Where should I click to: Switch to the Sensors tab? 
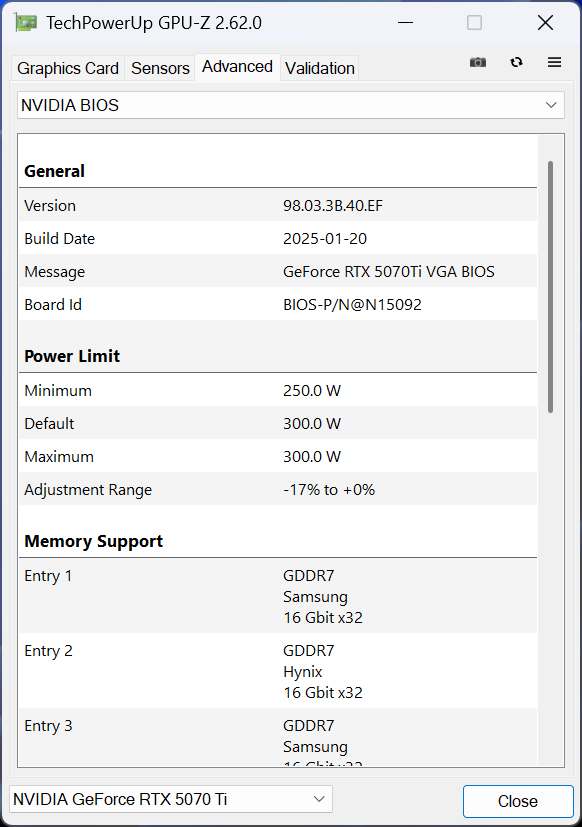[x=160, y=68]
